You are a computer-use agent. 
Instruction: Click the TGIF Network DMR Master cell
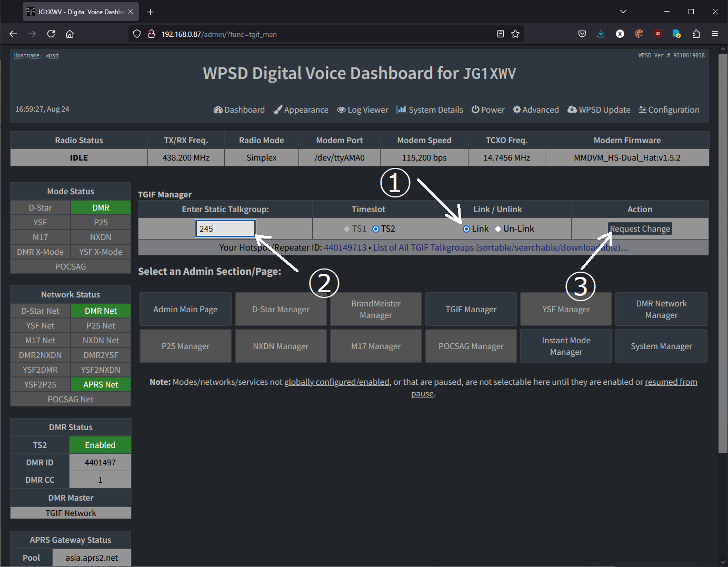pyautogui.click(x=71, y=513)
